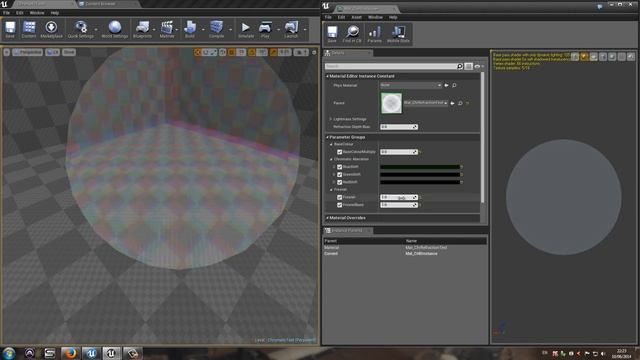Save the level in main editor toolbar

click(10, 29)
